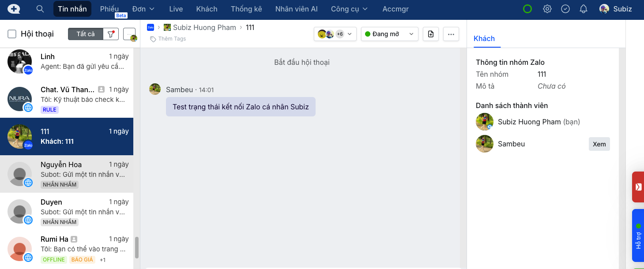The height and width of the screenshot is (269, 644).
Task: Tick the Hội thoại select-all checkbox
Action: [x=12, y=34]
